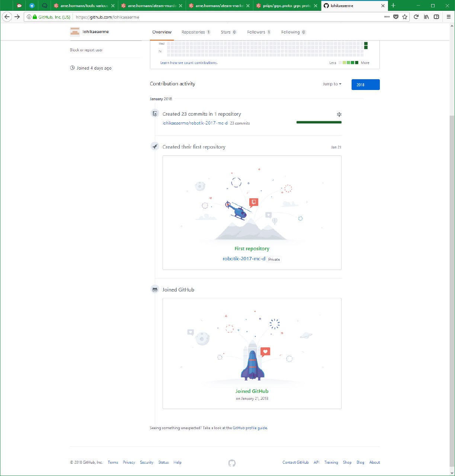
Task: Select the 2018 year button
Action: (x=365, y=85)
